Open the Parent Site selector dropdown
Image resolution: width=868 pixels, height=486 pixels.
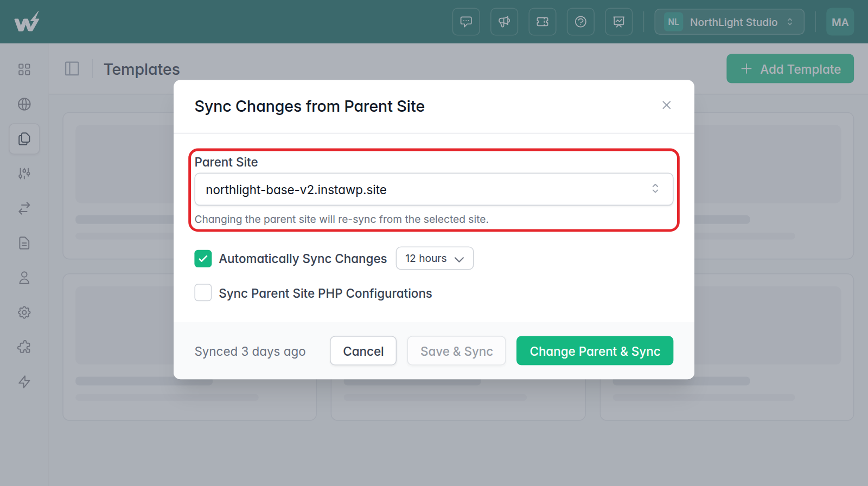pos(434,189)
